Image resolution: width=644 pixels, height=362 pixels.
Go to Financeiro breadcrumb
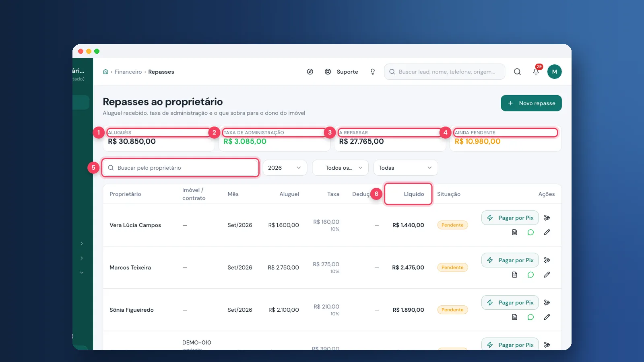tap(128, 72)
